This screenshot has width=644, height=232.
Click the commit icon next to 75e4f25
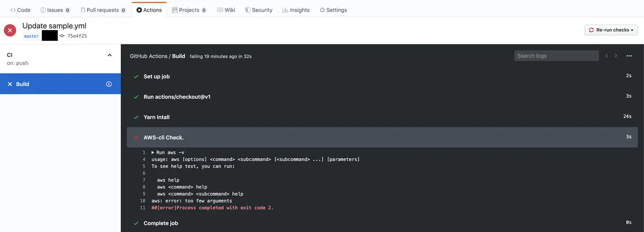tap(62, 36)
